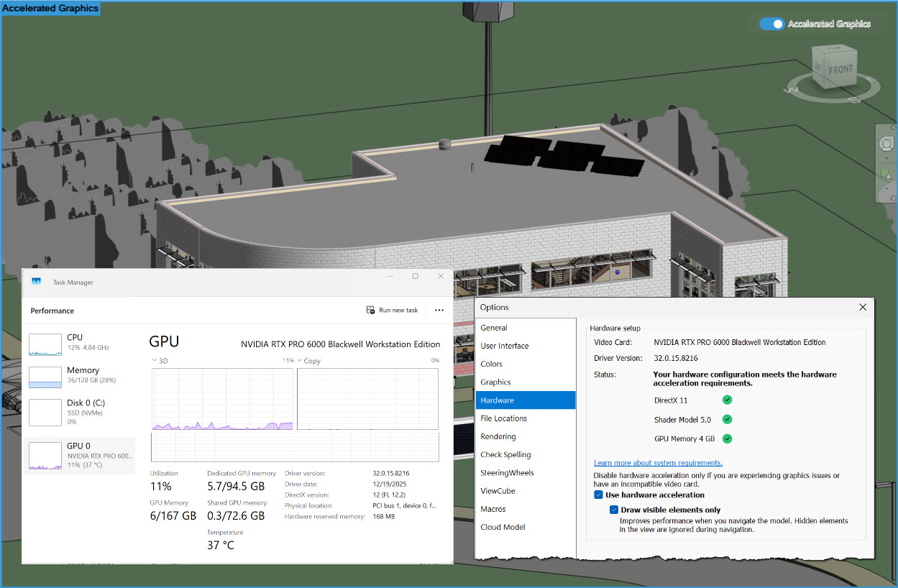Click the Task Manager app icon

pos(36,282)
